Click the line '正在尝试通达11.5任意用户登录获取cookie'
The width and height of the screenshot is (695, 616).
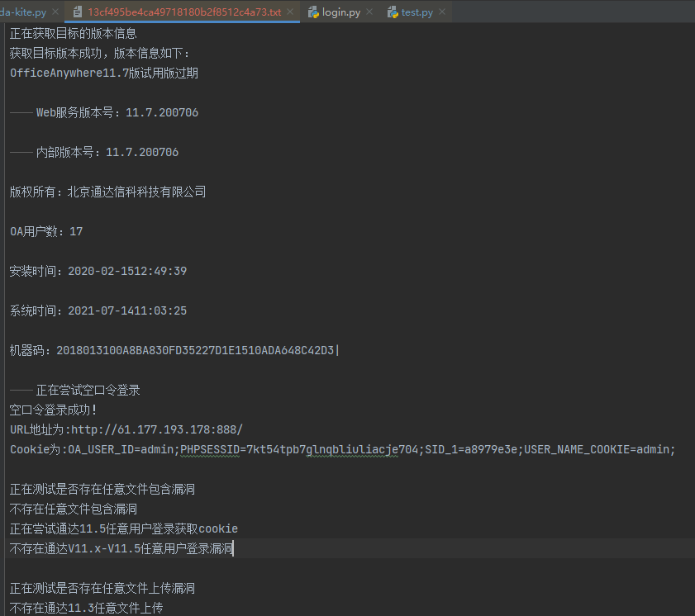[x=124, y=528]
